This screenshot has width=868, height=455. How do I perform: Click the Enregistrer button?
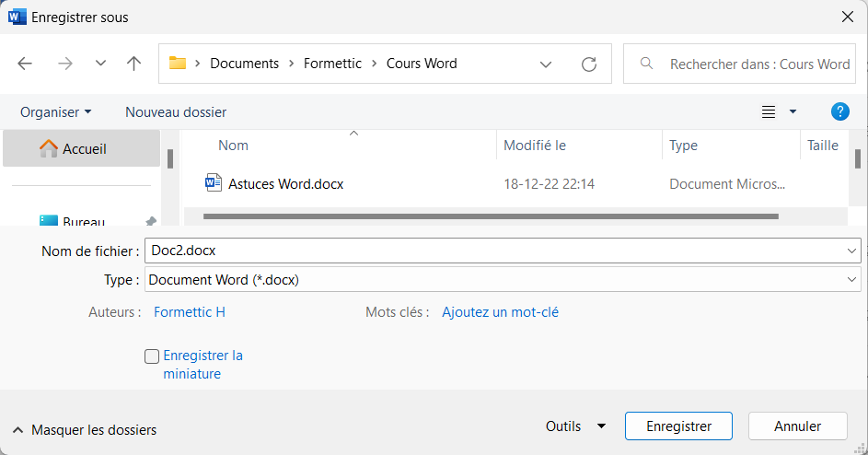(678, 426)
